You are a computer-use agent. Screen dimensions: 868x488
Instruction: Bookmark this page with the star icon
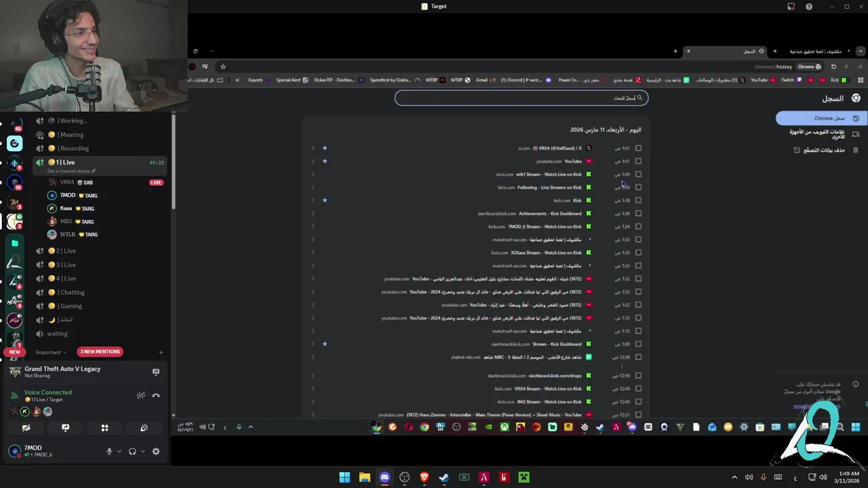(222, 66)
